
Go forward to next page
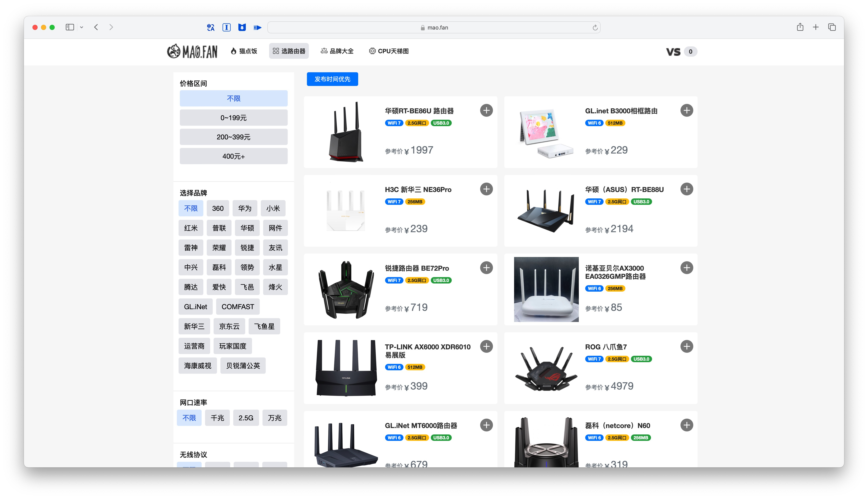[111, 27]
